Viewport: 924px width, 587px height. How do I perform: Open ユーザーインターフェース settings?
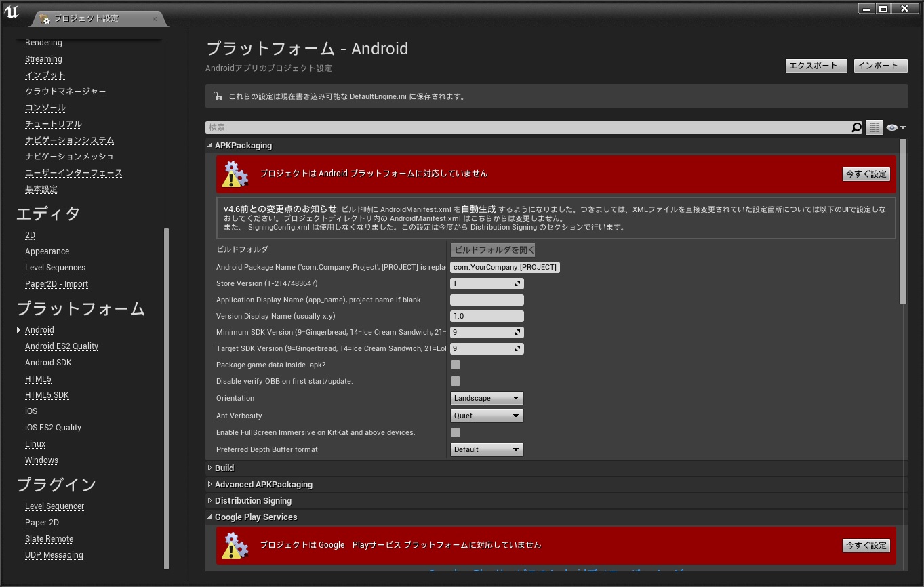[74, 173]
